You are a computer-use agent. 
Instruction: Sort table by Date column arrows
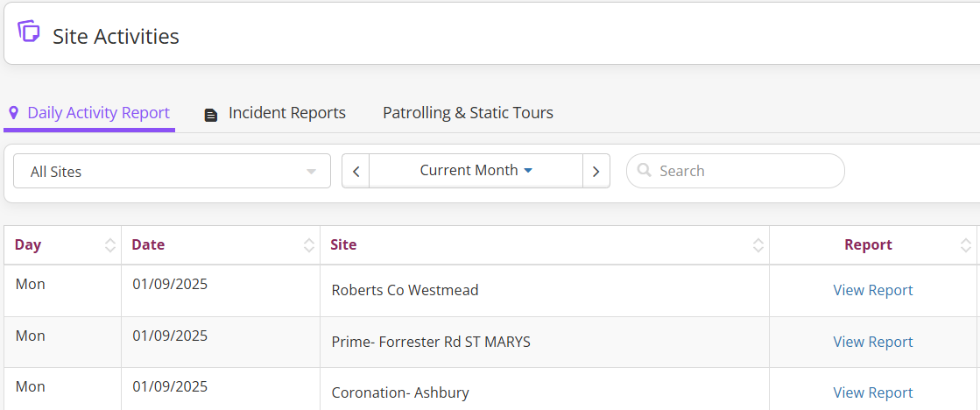[308, 245]
